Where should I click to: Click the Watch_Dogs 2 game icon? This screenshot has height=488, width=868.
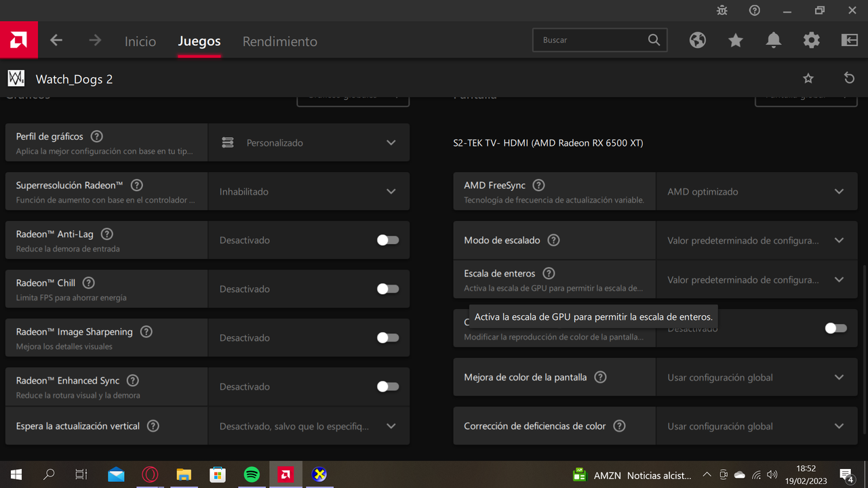click(16, 79)
